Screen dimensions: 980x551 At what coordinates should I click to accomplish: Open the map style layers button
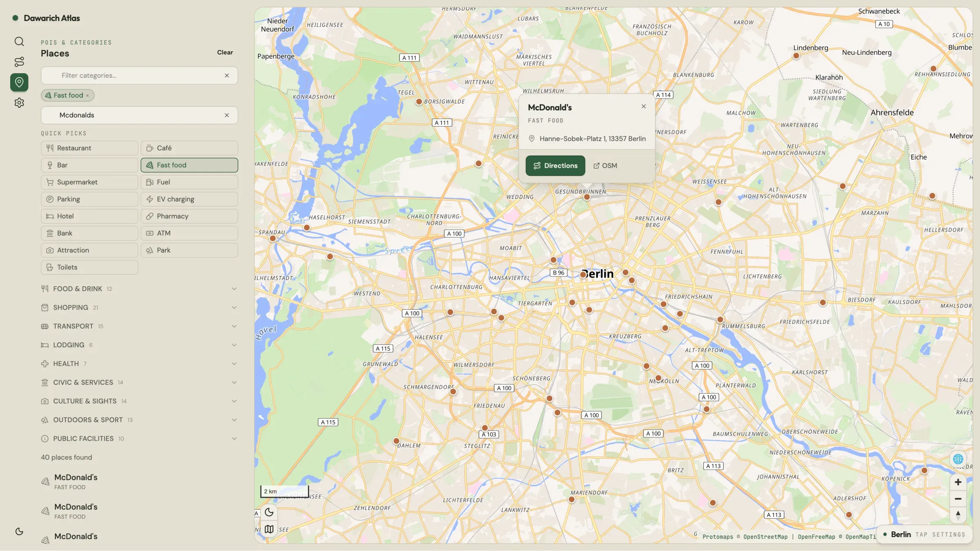269,529
